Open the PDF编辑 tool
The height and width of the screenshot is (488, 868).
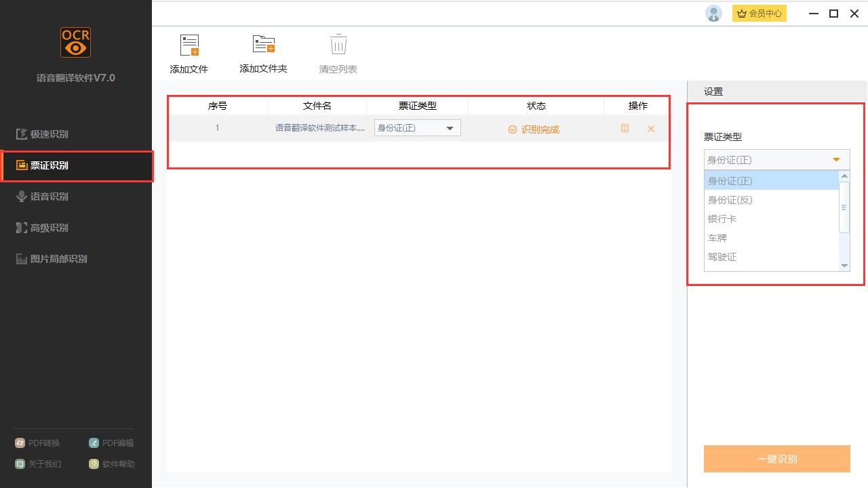point(111,443)
